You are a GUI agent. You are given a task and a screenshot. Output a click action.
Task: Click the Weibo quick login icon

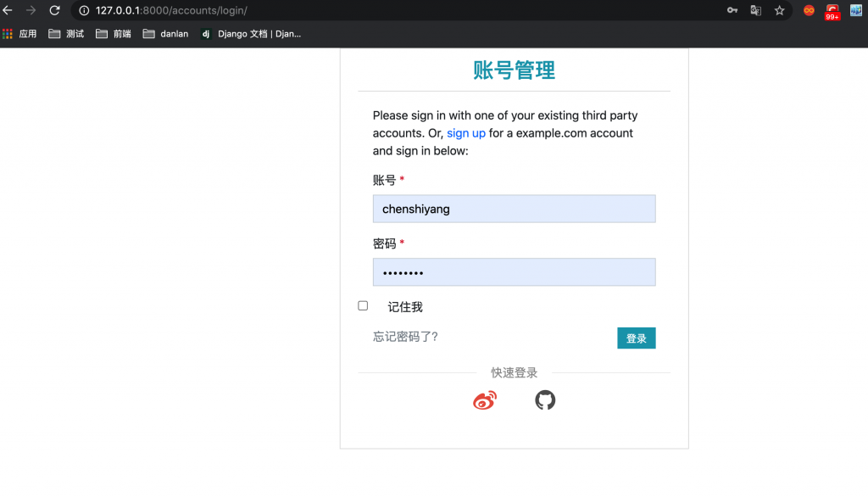[484, 400]
